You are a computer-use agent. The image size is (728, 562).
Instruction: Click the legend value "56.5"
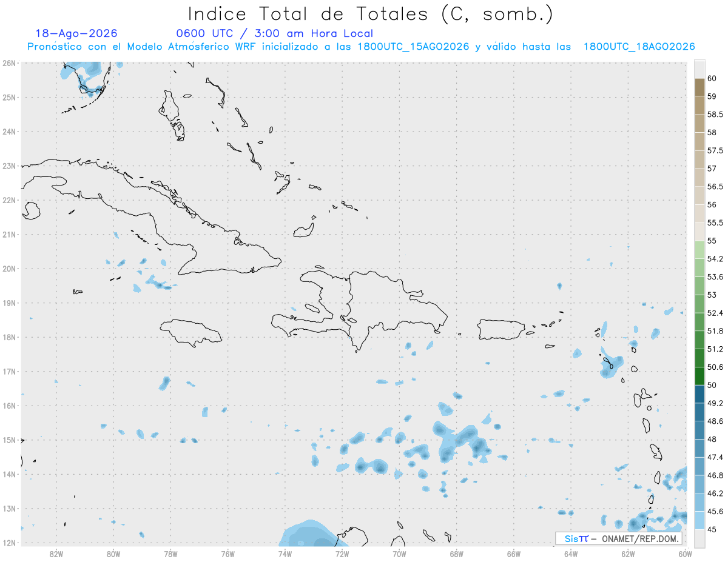click(x=715, y=187)
